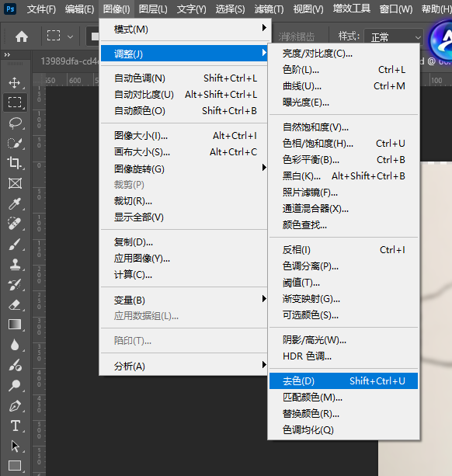Select the Move tool
452x476 pixels.
[15, 82]
